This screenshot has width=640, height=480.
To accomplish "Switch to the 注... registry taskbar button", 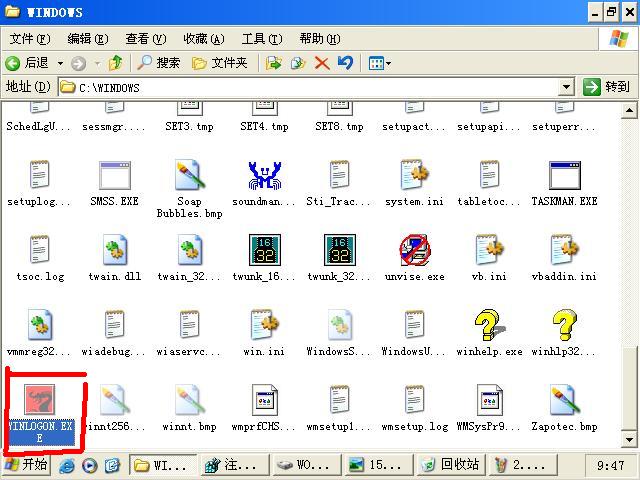I will point(234,465).
